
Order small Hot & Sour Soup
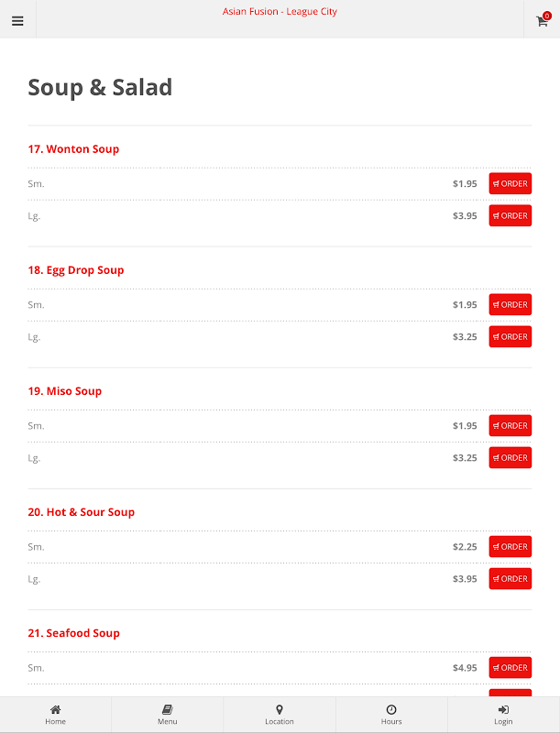point(510,547)
